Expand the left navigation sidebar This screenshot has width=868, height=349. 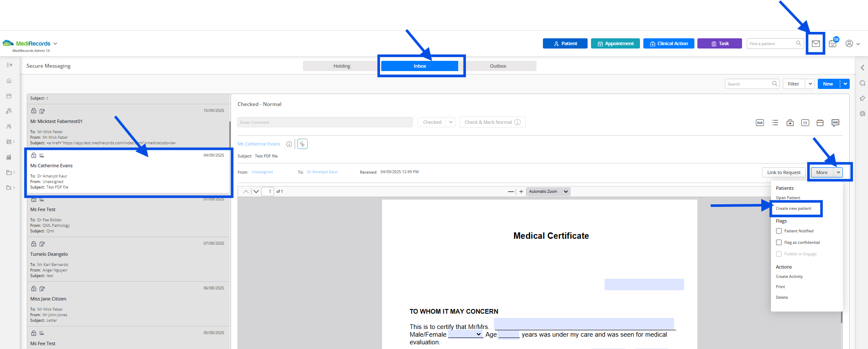coord(9,65)
